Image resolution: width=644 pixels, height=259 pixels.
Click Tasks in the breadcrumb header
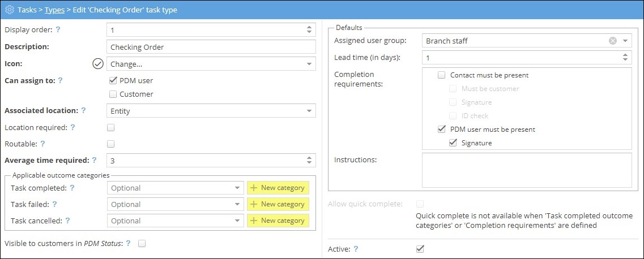[x=27, y=10]
